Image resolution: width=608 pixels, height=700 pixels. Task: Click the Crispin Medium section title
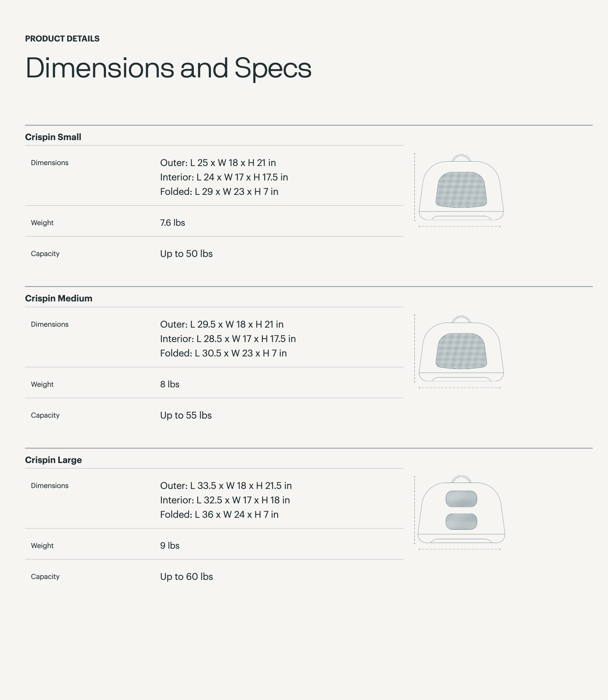58,298
